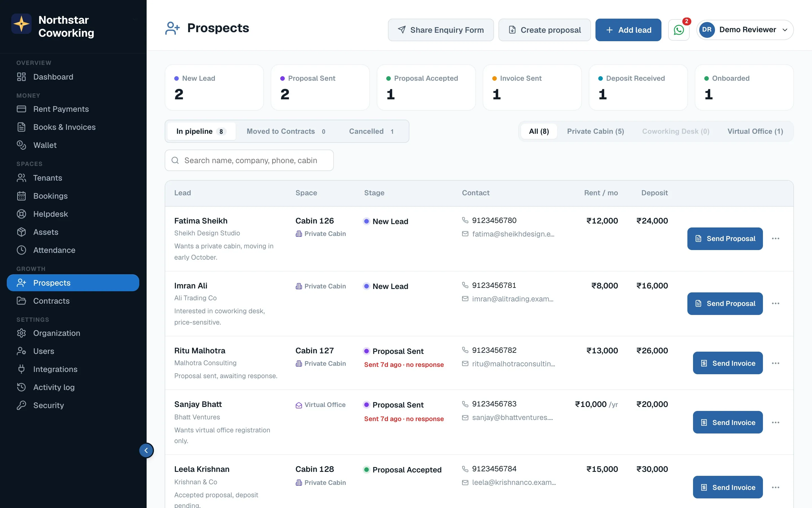Filter by Virtual Office (1)
The height and width of the screenshot is (508, 812).
[x=755, y=131]
